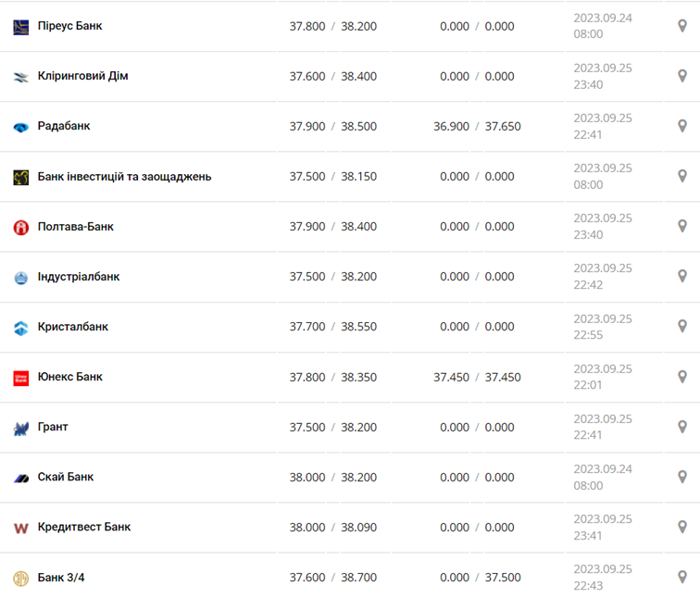Open the map pin for Кристалбанк
Viewport: 700px width, 598px height.
[x=682, y=326]
